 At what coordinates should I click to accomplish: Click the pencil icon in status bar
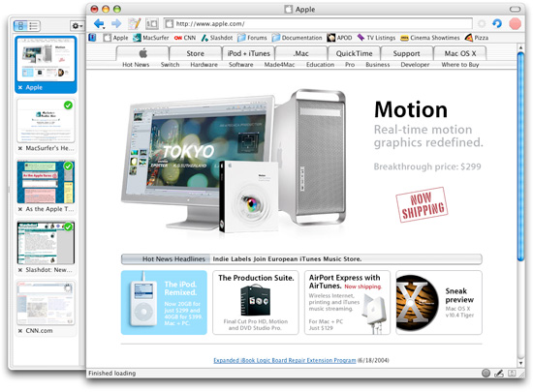499,374
